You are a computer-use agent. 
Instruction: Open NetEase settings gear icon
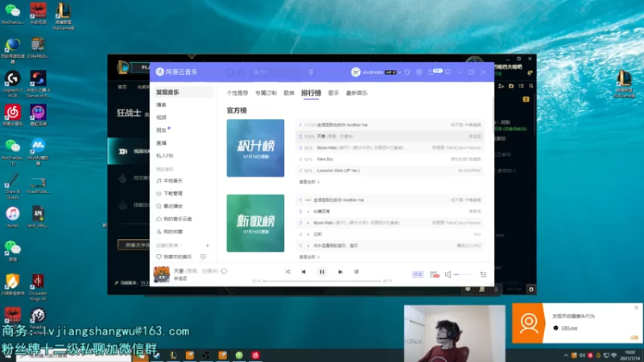419,72
